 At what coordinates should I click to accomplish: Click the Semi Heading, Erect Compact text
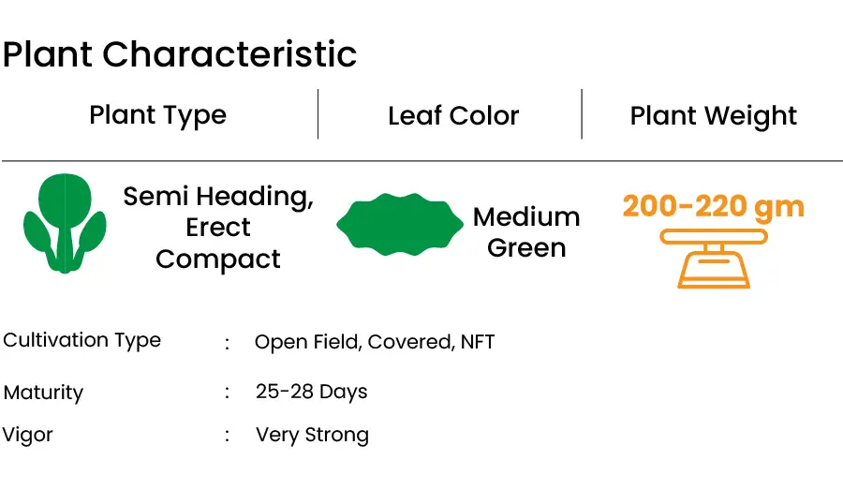218,228
